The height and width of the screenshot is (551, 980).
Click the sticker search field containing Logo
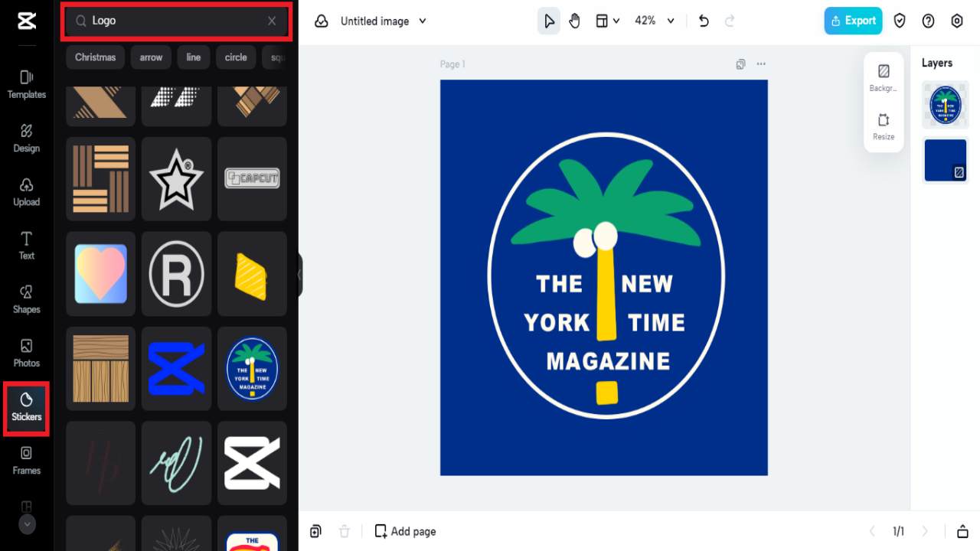pyautogui.click(x=176, y=21)
